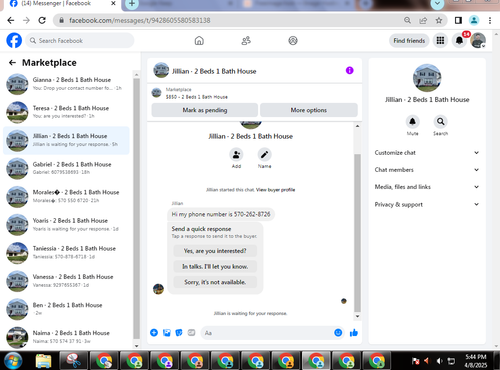
Task: Edit chat name pencil icon
Action: coord(264,155)
